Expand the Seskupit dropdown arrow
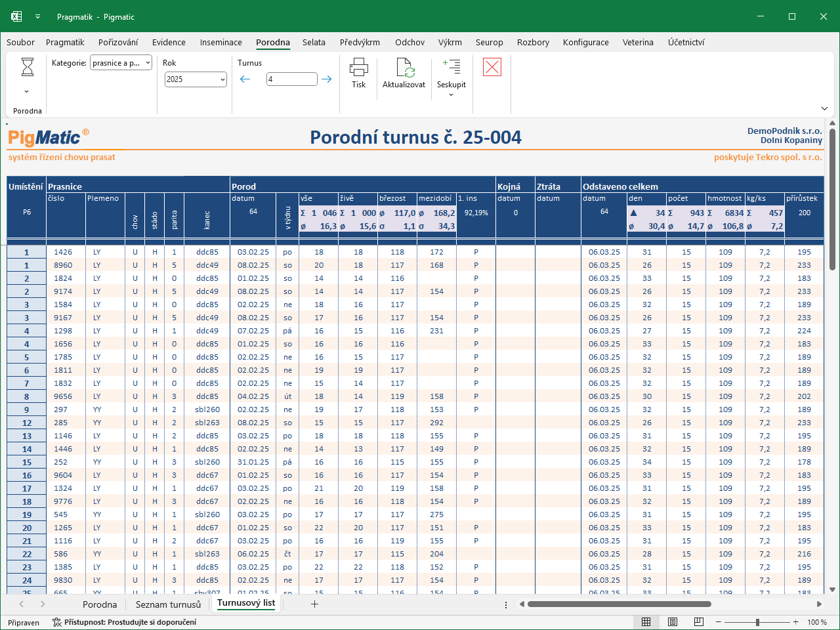The width and height of the screenshot is (840, 630). (451, 95)
